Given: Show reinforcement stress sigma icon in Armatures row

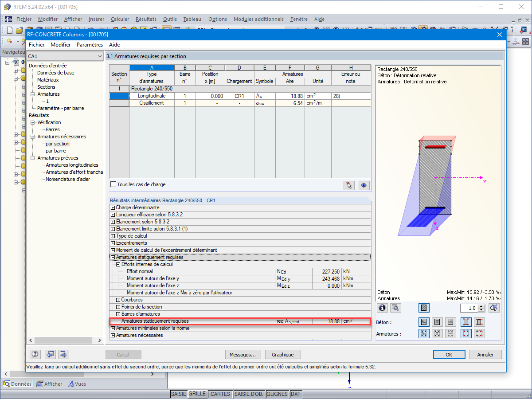Looking at the screenshot, I should click(x=438, y=334).
